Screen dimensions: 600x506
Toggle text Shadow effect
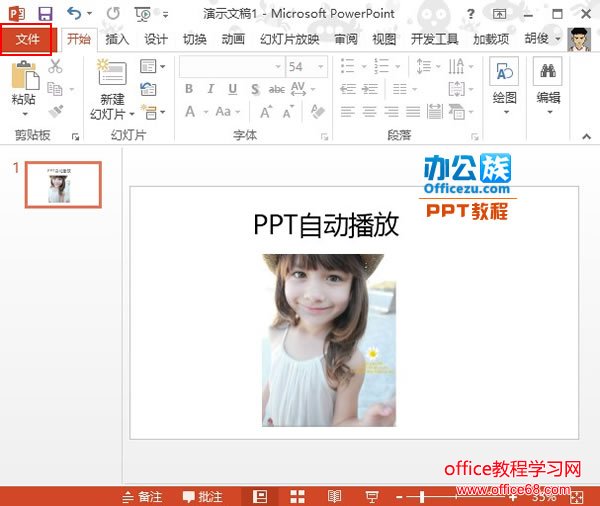(255, 90)
